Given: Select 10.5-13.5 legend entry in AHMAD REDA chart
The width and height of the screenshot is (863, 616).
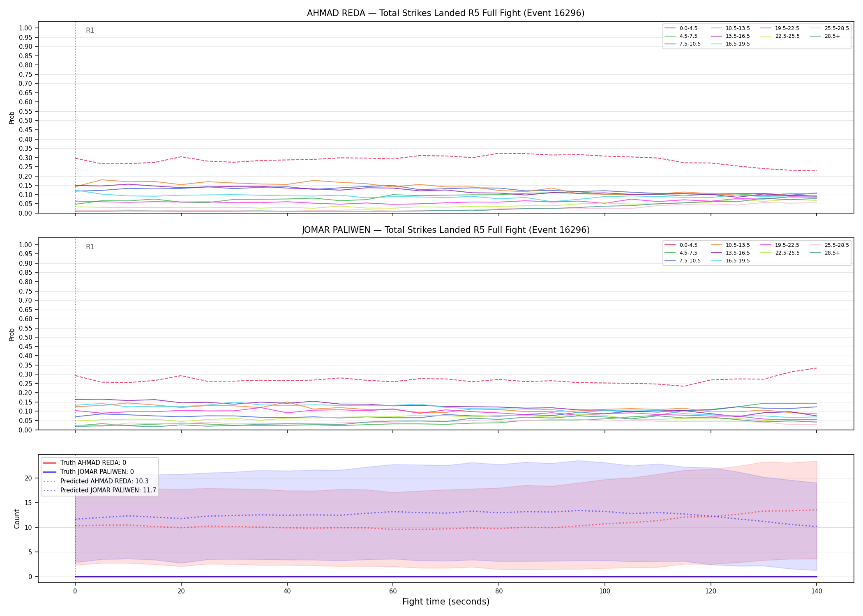Looking at the screenshot, I should (730, 28).
